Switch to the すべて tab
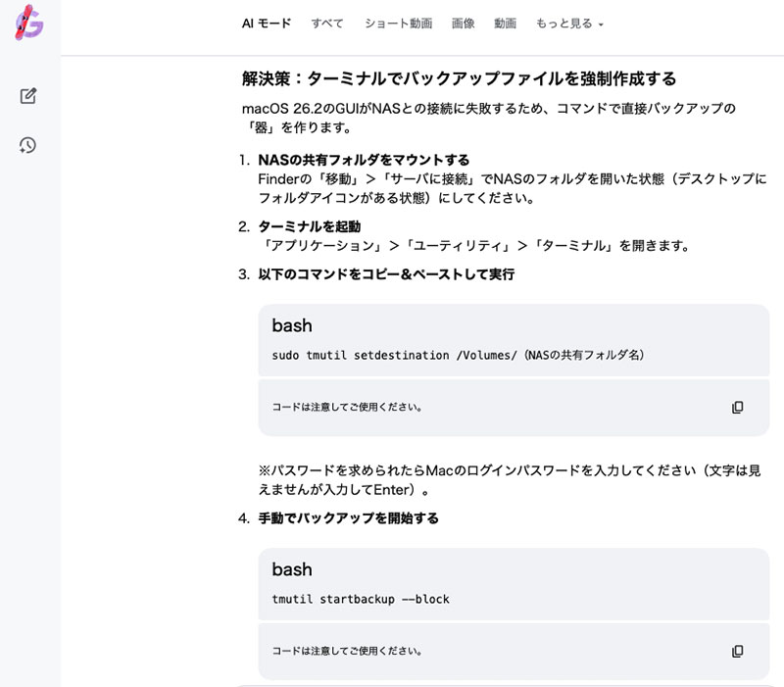The image size is (784, 687). click(327, 24)
